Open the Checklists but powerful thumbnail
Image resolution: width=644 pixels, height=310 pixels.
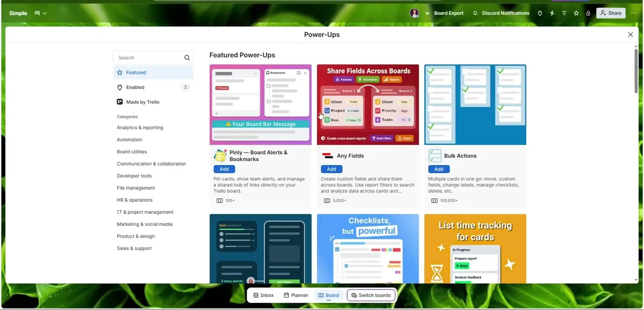368,249
